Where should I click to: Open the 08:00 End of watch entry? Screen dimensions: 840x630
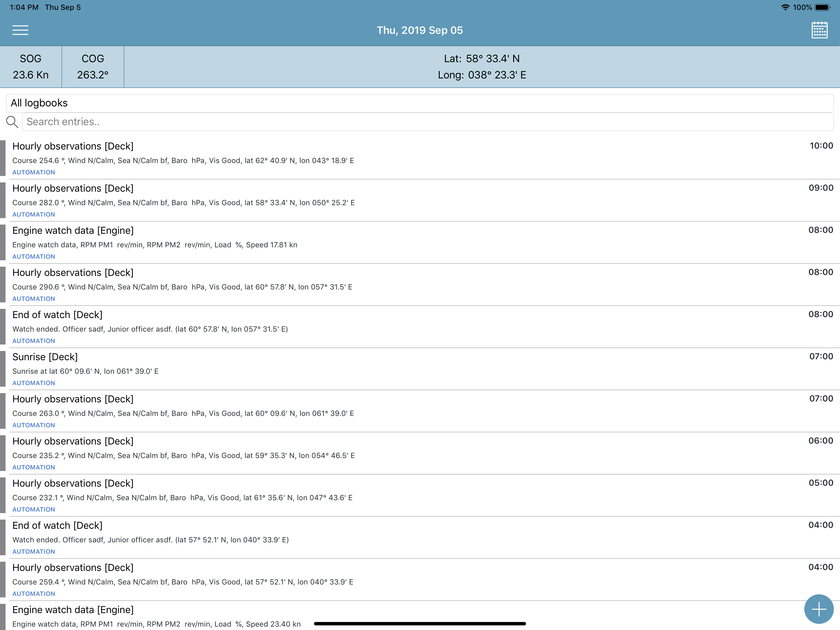point(420,327)
